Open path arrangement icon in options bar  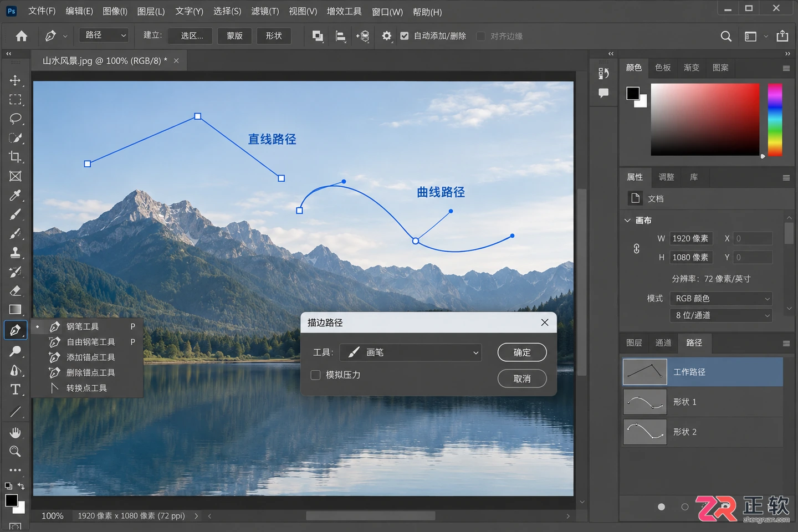(363, 36)
